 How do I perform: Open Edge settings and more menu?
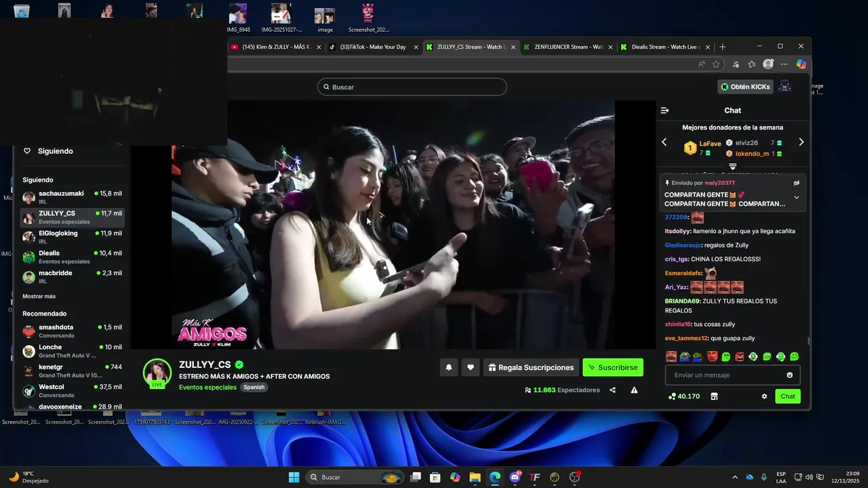[785, 64]
